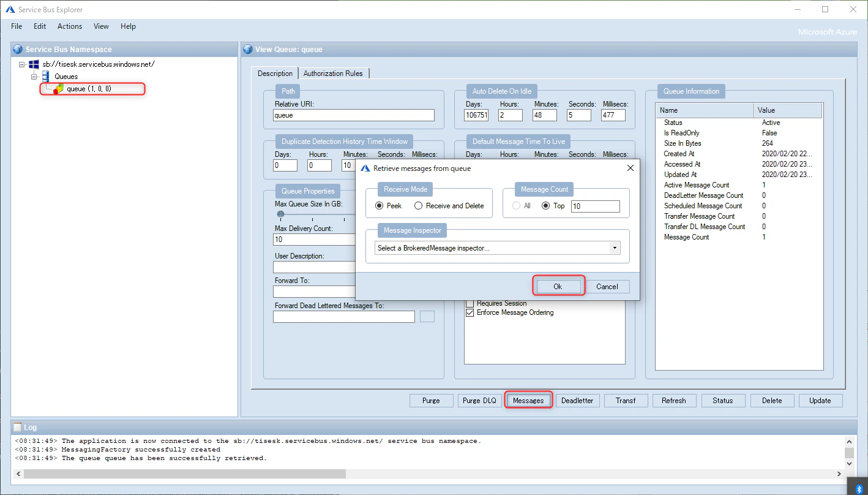Click the Auto Delete On Idle Minutes field
Screen dimensions: 868x495
tap(545, 115)
